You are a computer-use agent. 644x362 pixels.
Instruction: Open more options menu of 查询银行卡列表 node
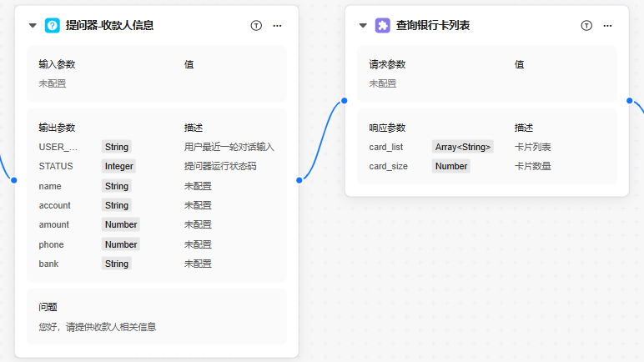tap(607, 26)
